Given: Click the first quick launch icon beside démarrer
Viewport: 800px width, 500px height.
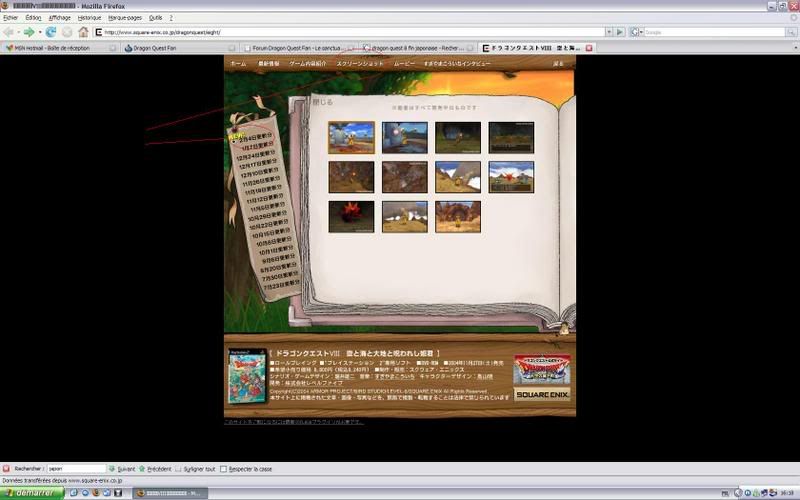Looking at the screenshot, I should point(73,493).
